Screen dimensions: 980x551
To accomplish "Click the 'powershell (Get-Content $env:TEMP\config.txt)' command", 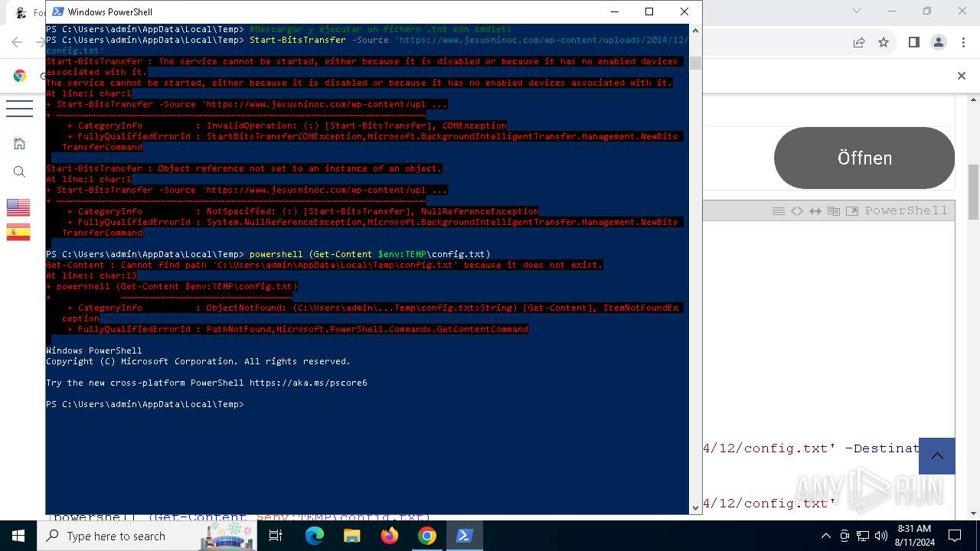I will tap(370, 254).
